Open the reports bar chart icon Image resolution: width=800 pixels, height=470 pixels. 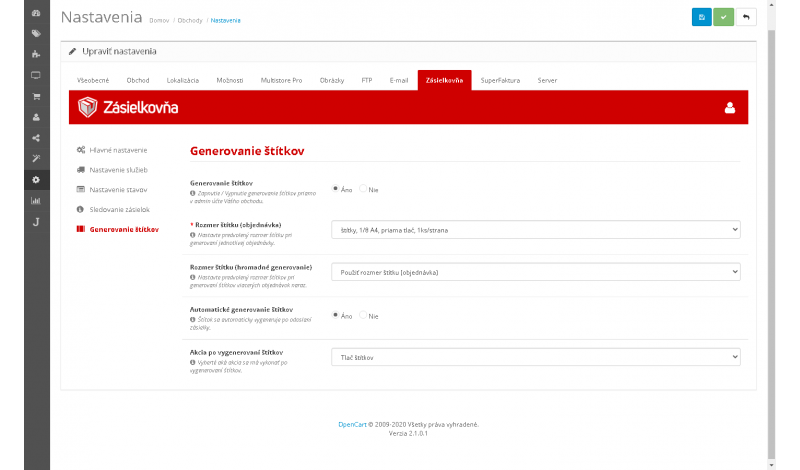[36, 201]
